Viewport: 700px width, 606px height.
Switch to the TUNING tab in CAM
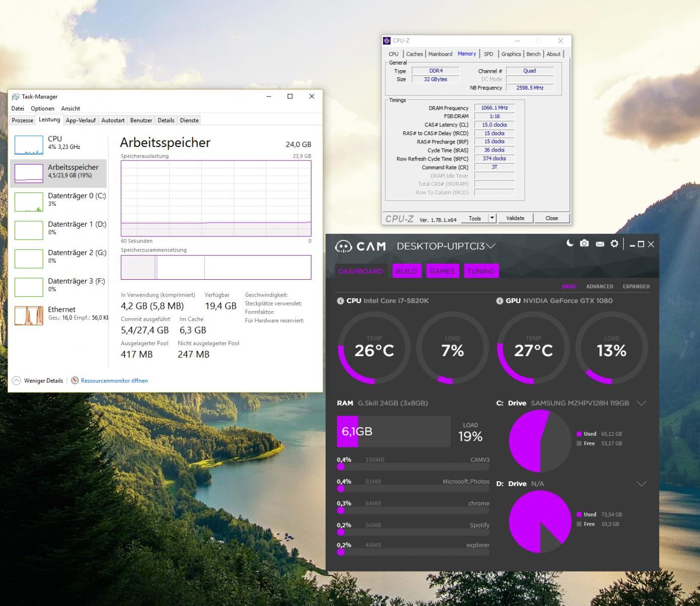click(x=481, y=271)
